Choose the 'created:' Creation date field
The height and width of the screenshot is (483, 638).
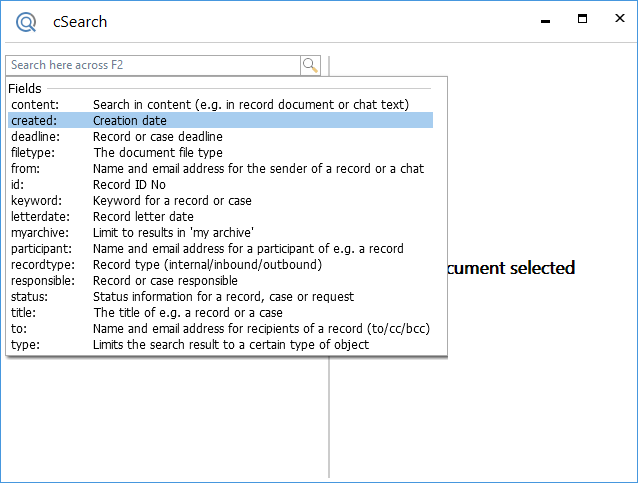coord(220,120)
